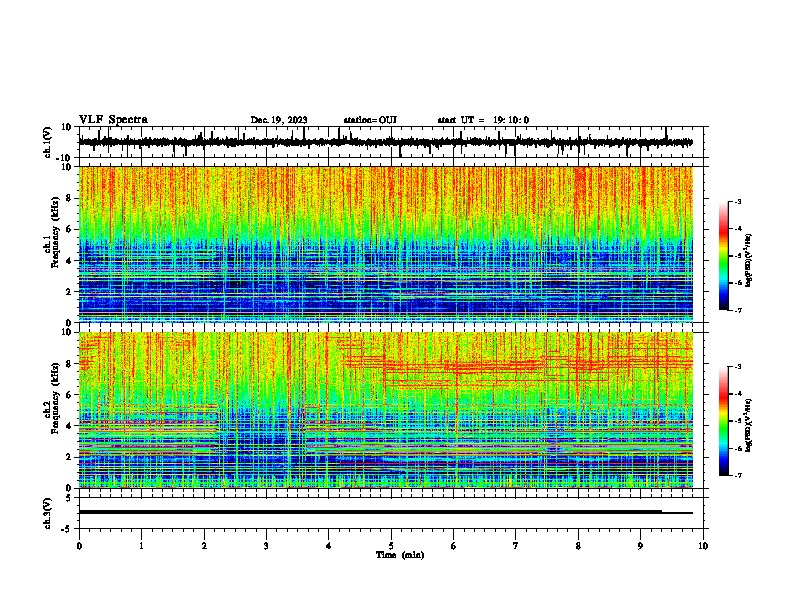This screenshot has width=792, height=612.
Task: Click time axis tick label "6"
Action: click(x=454, y=546)
